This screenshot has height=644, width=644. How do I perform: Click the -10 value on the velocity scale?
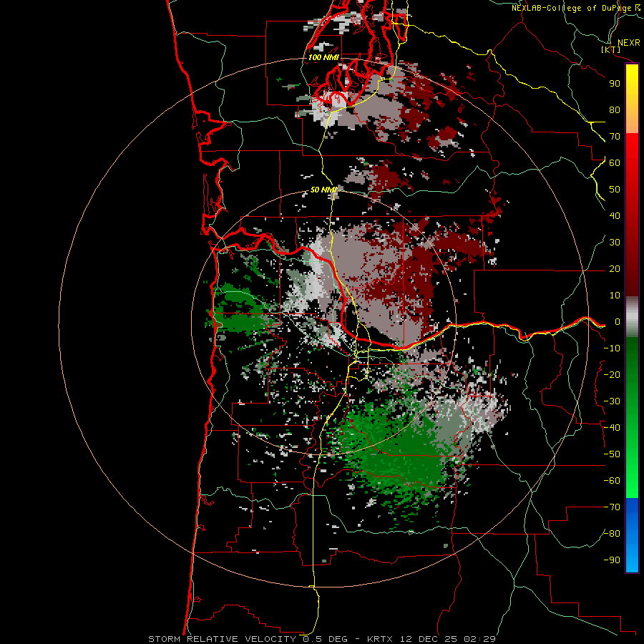(x=612, y=348)
